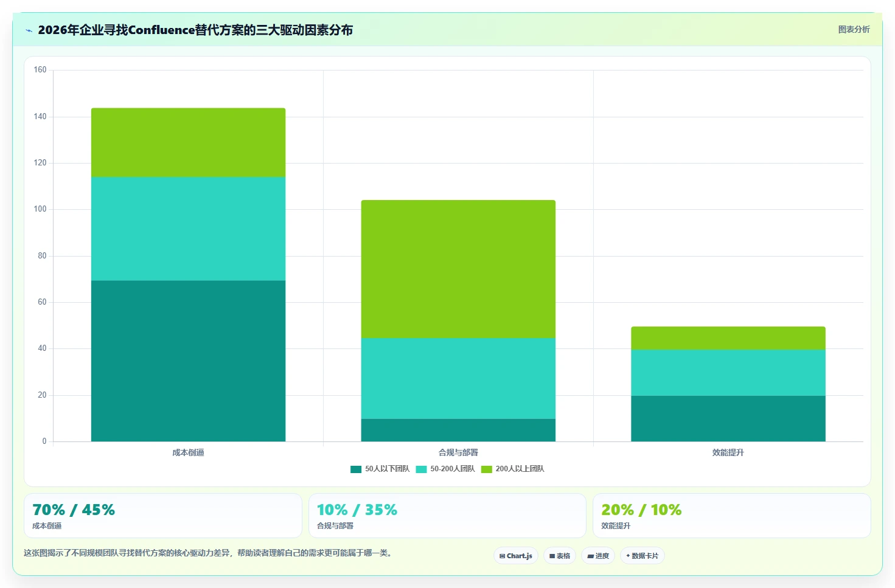This screenshot has width=895, height=588.
Task: Click the 120 y-axis tick label
Action: pos(40,163)
